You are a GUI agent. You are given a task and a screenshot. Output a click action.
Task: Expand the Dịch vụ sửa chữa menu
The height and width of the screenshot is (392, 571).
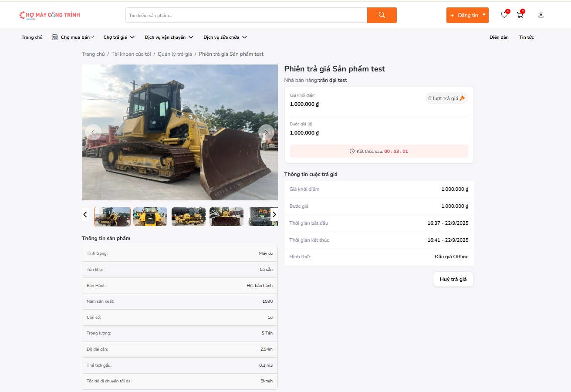[x=225, y=37]
